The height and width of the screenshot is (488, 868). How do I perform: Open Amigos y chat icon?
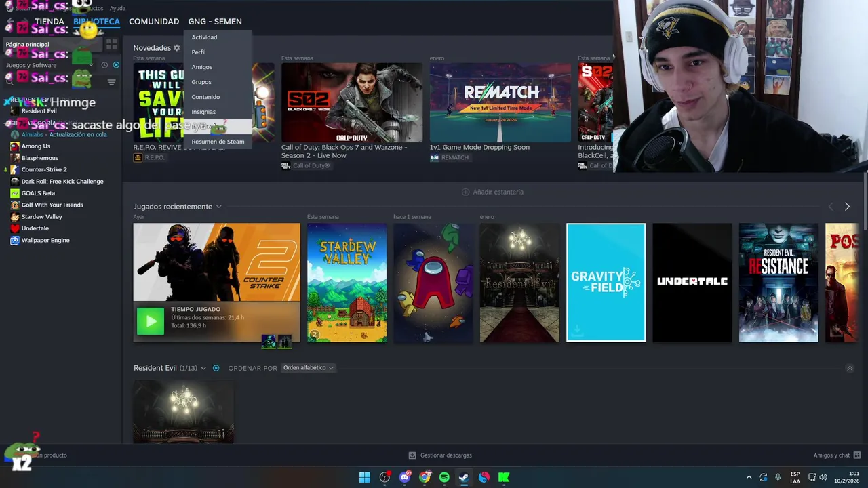[x=857, y=455]
